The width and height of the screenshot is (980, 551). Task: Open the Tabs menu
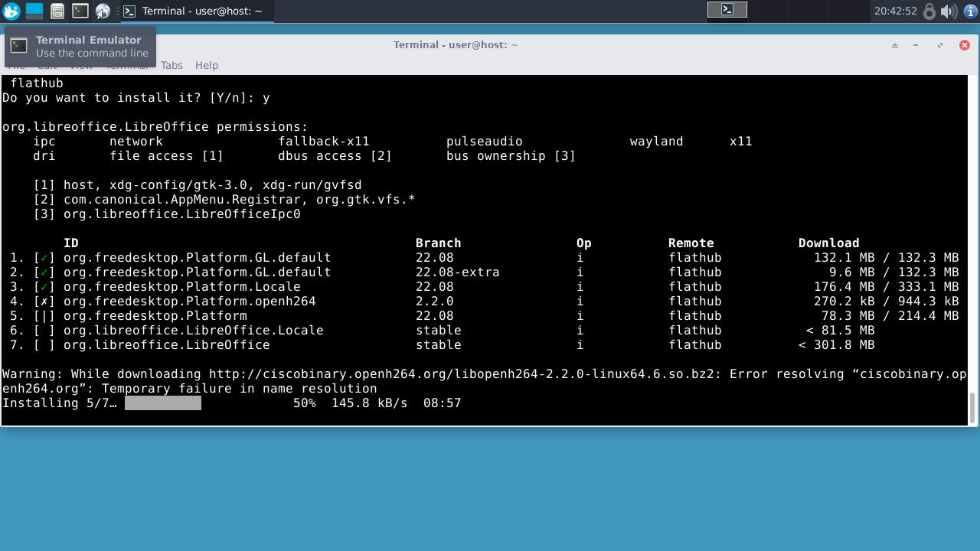[171, 65]
